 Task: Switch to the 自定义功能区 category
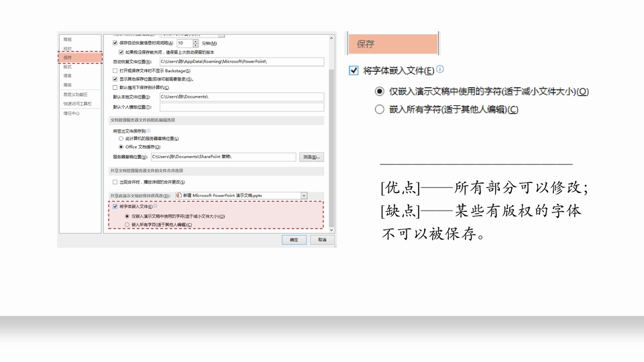tap(76, 95)
